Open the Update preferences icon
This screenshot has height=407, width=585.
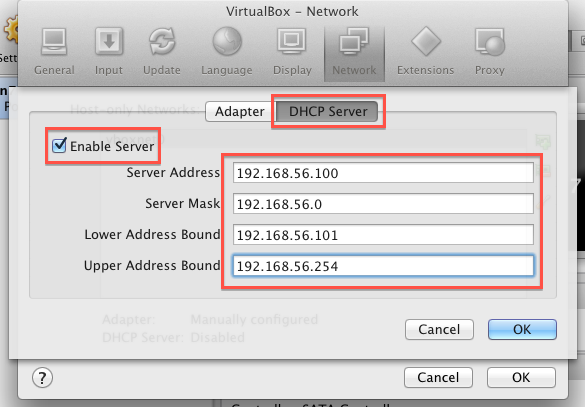pyautogui.click(x=162, y=41)
